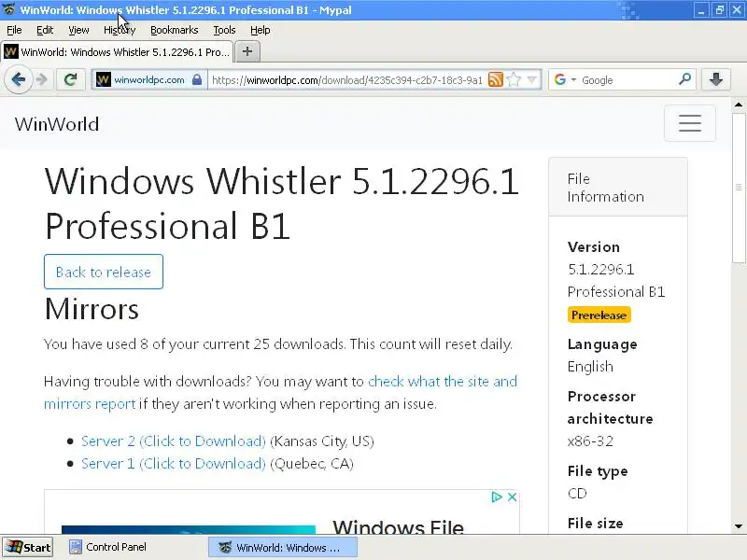747x560 pixels.
Task: Click the winworldpc.com site identity icon
Action: click(104, 79)
